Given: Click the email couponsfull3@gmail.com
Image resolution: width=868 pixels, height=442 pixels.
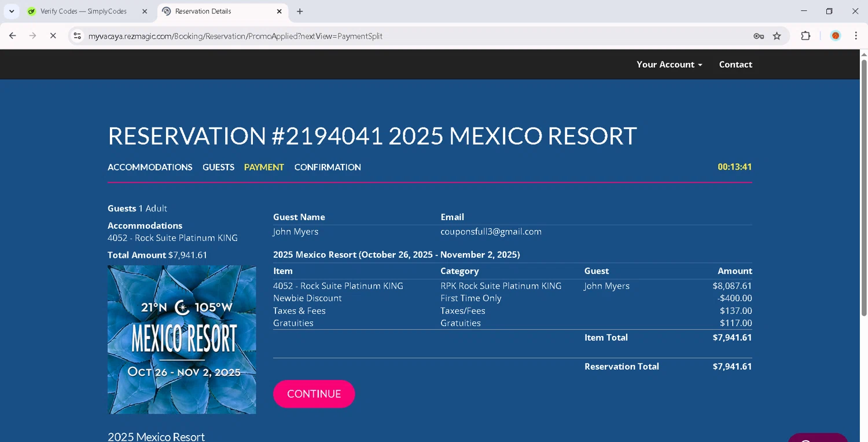Looking at the screenshot, I should (x=491, y=231).
